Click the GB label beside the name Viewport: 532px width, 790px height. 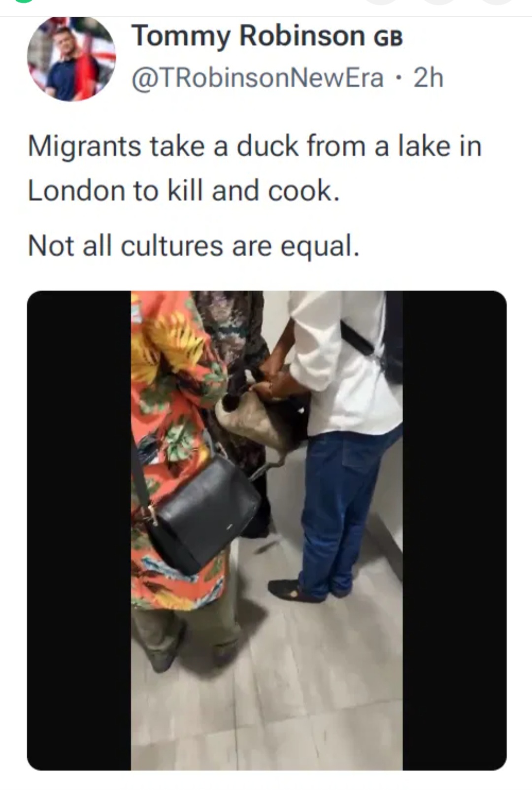[x=389, y=37]
